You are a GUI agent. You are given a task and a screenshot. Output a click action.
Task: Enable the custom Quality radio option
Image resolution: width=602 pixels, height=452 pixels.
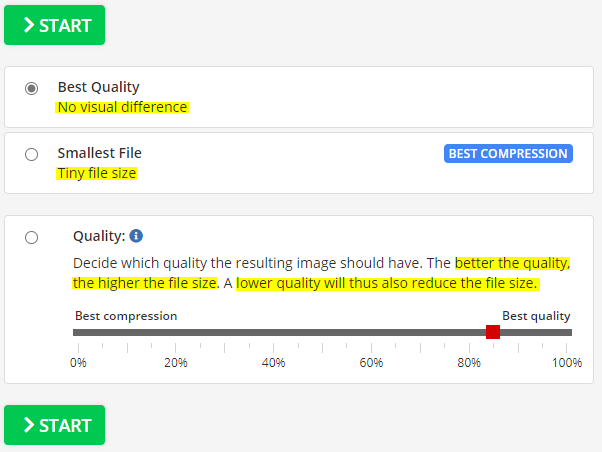32,237
